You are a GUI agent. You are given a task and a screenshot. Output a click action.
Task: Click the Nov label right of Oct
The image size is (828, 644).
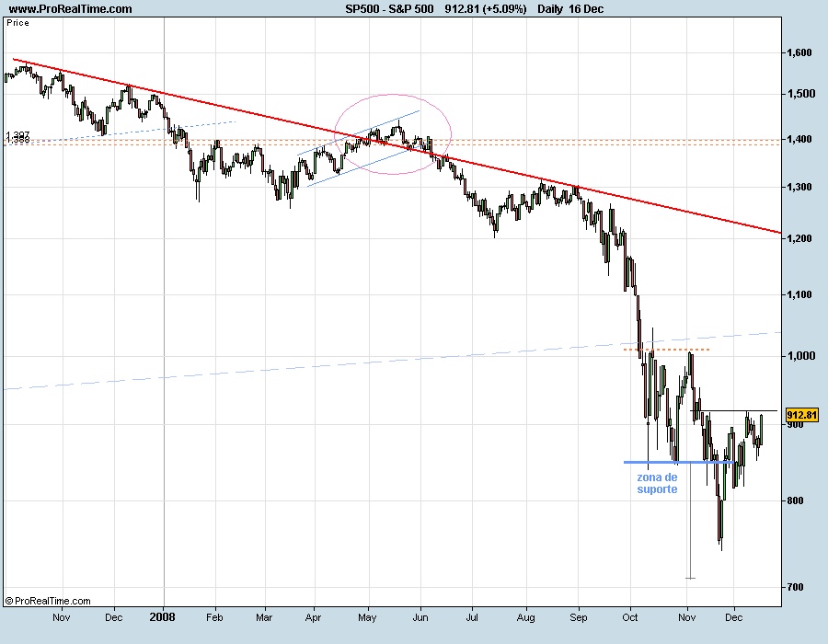pos(686,617)
